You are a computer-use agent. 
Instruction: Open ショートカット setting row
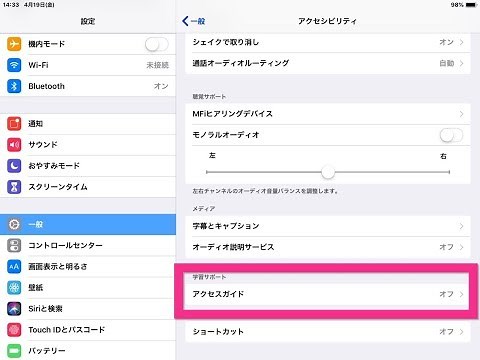click(328, 332)
